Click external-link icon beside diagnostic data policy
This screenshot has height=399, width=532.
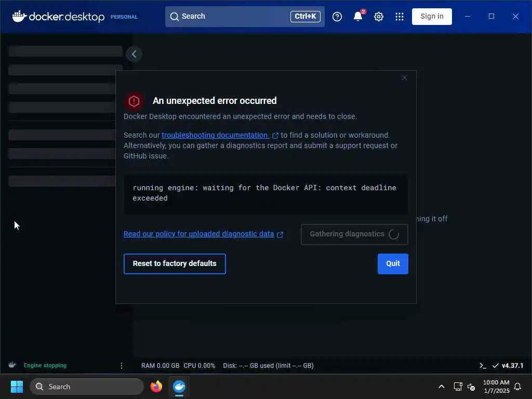[x=280, y=234]
